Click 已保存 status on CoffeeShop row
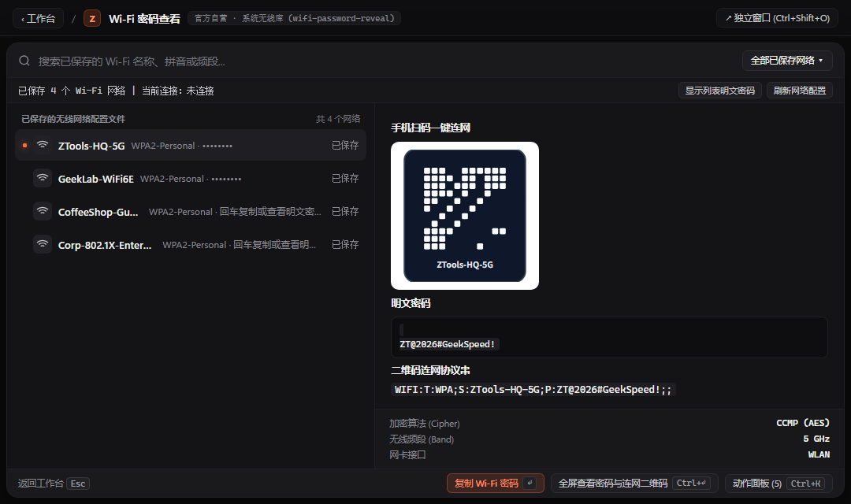Screen dimensions: 851x504 tap(345, 211)
